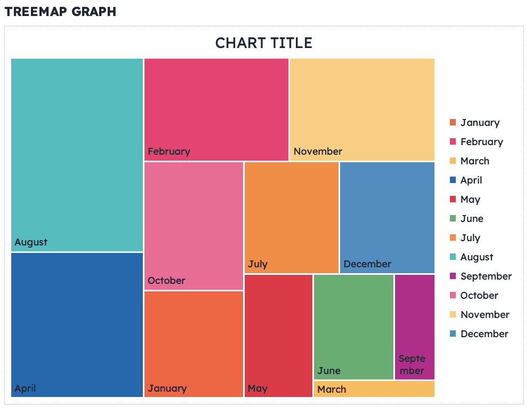Click the December legend color swatch
The width and height of the screenshot is (532, 413).
pyautogui.click(x=453, y=334)
